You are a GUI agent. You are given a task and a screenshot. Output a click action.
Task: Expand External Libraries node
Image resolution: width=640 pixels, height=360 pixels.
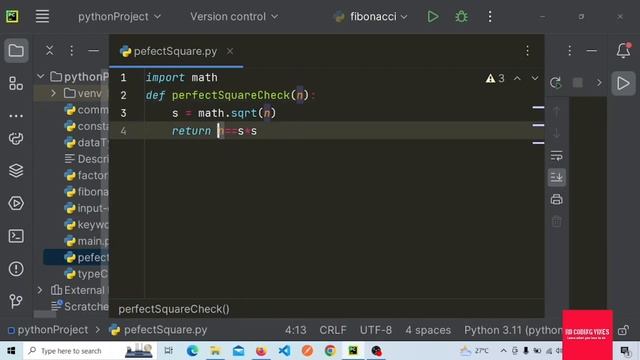40,290
